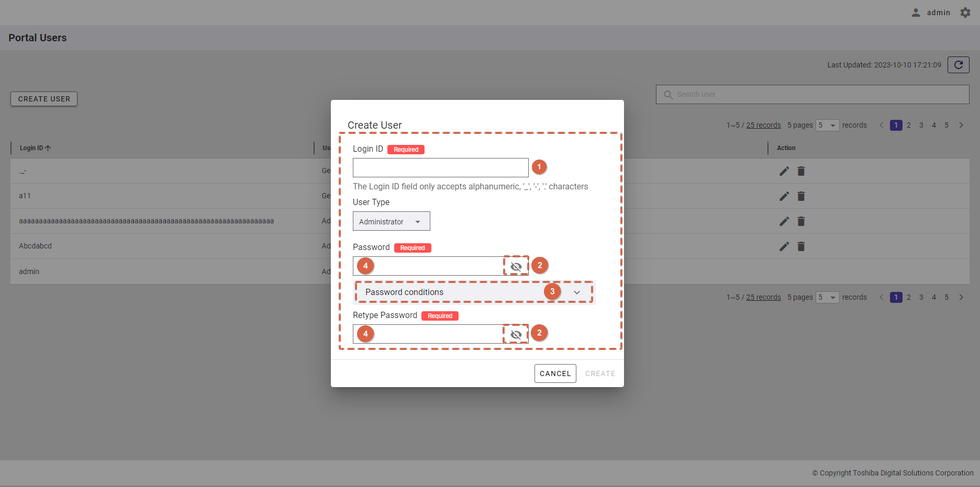
Task: Click the CANCEL button
Action: pyautogui.click(x=555, y=373)
